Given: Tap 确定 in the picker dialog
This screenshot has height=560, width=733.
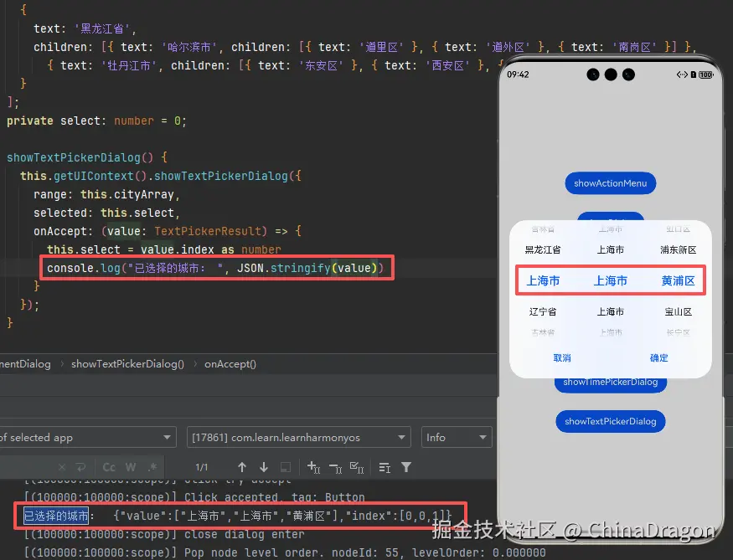Looking at the screenshot, I should pyautogui.click(x=658, y=357).
